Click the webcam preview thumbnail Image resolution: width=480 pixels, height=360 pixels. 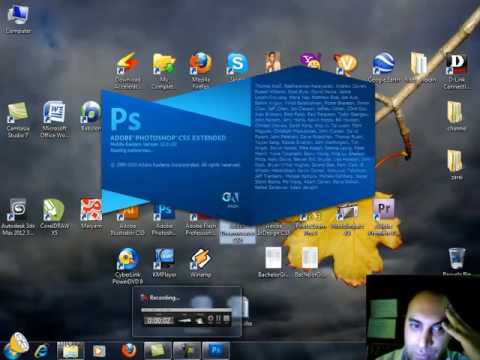pos(423,318)
